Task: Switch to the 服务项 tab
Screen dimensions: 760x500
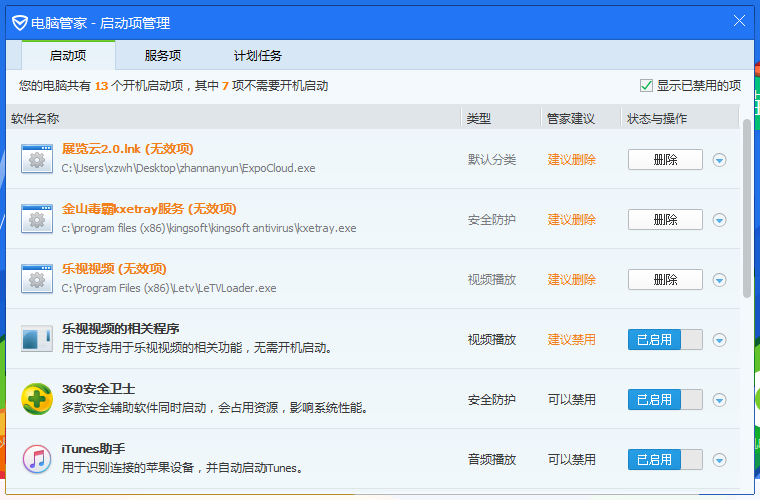Action: tap(163, 56)
